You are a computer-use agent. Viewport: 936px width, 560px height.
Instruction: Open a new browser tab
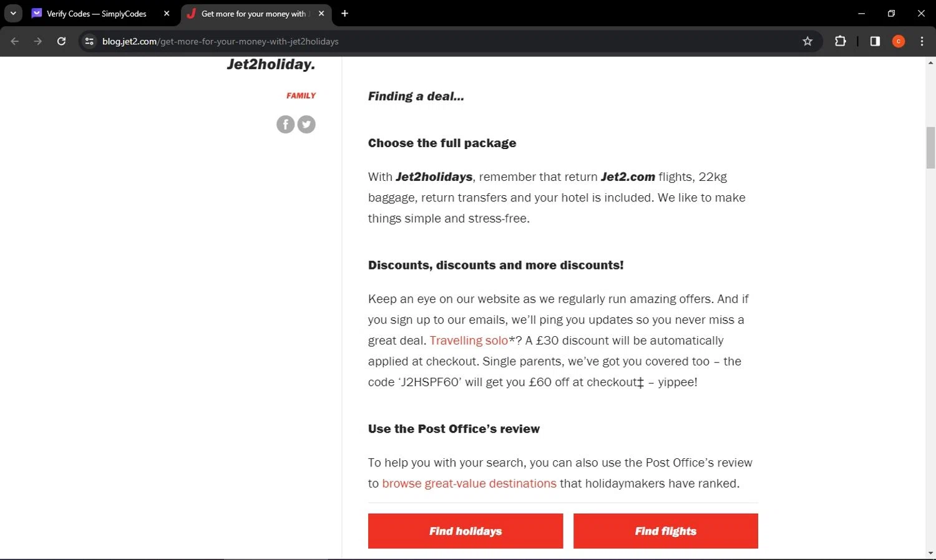[344, 13]
